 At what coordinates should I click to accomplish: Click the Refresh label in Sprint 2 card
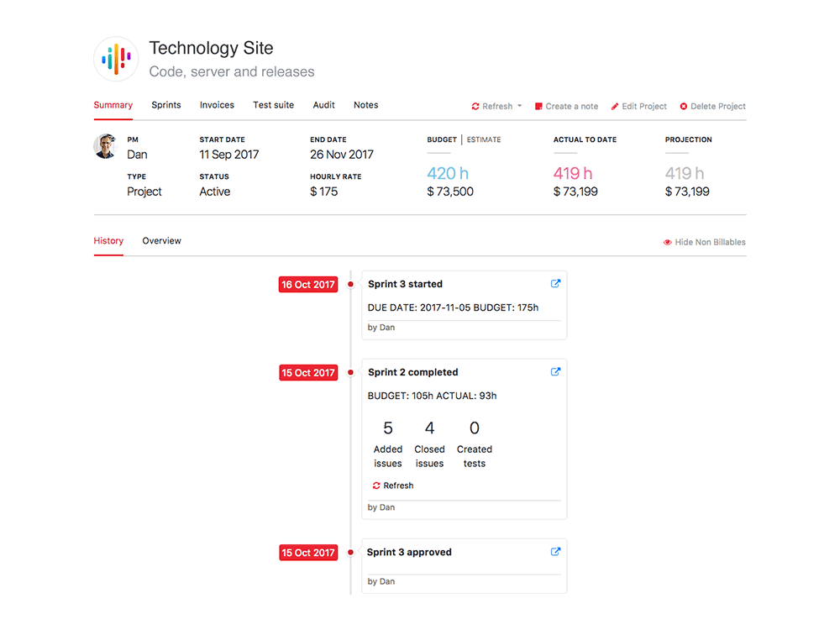(398, 486)
